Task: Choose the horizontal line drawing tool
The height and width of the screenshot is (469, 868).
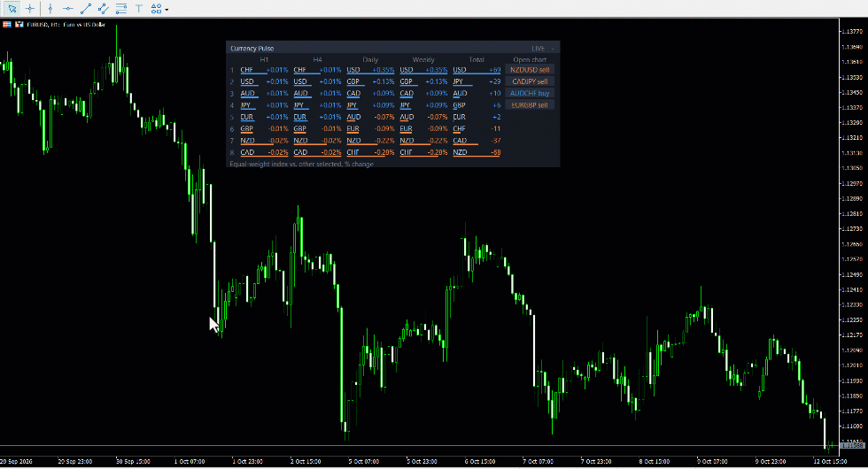Action: click(x=68, y=8)
